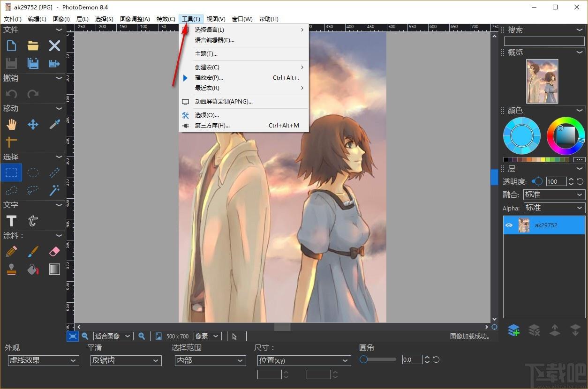Collapse the 选择 tool panel

(59, 157)
